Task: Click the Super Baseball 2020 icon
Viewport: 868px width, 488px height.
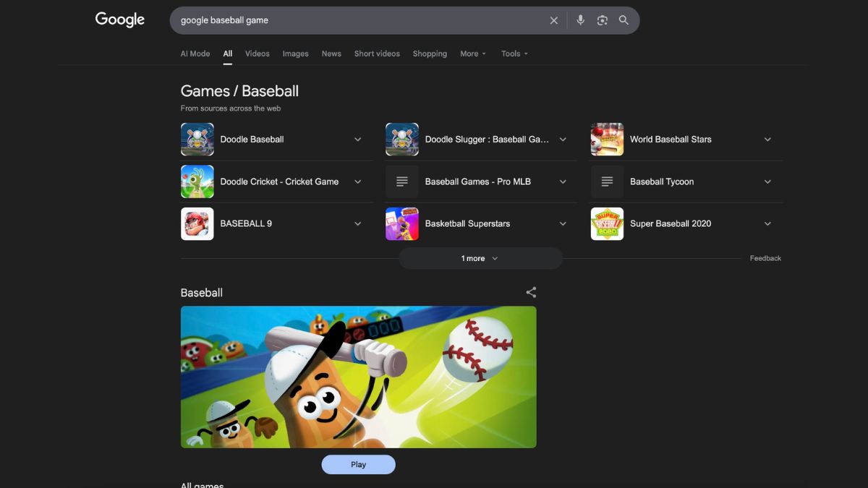Action: (607, 224)
